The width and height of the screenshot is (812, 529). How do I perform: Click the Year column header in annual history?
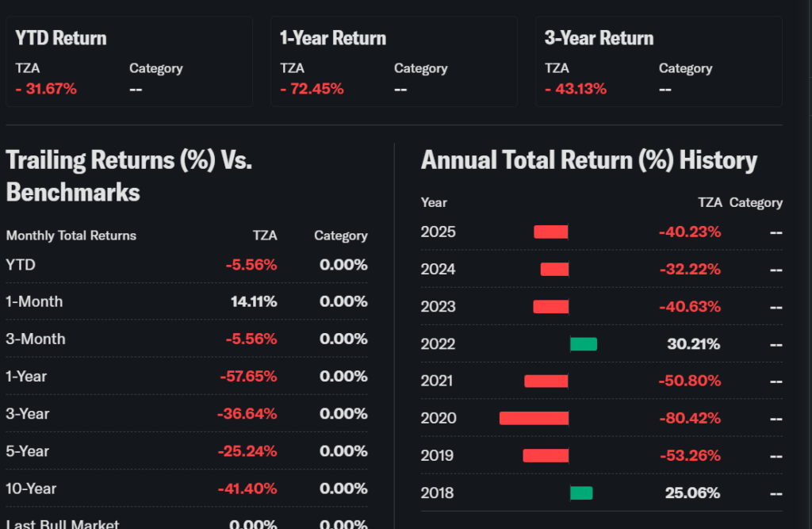(434, 202)
